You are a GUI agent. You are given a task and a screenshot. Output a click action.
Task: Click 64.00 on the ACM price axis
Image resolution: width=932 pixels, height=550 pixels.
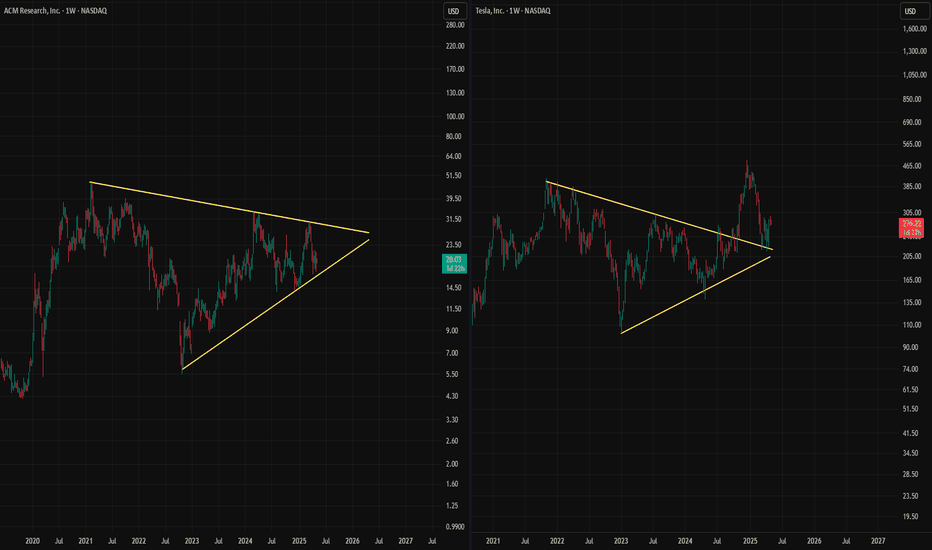453,156
